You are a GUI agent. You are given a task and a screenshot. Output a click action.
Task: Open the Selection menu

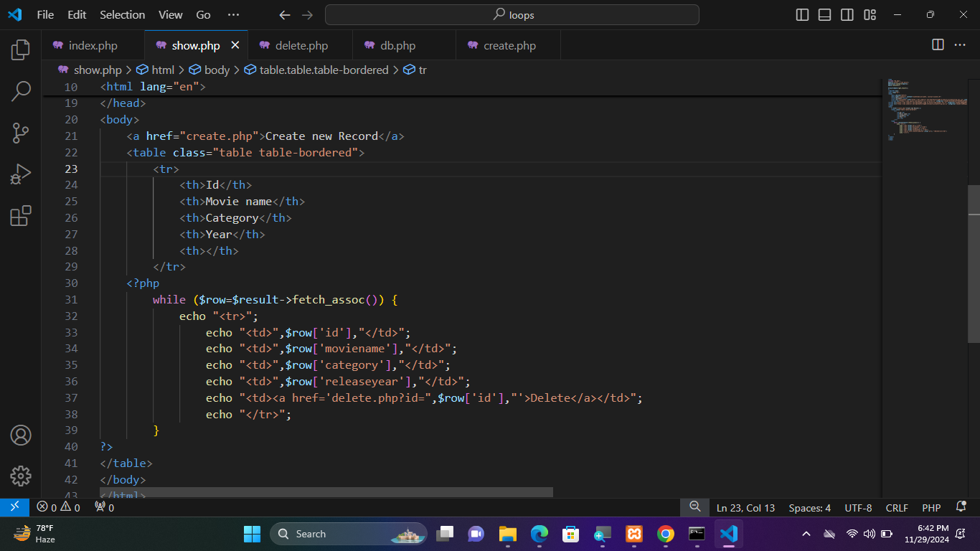click(122, 15)
